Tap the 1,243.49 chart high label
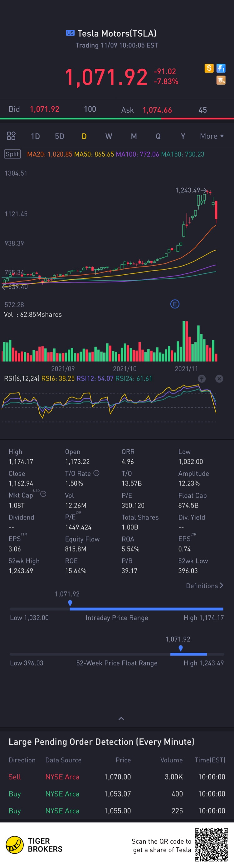 tap(188, 190)
